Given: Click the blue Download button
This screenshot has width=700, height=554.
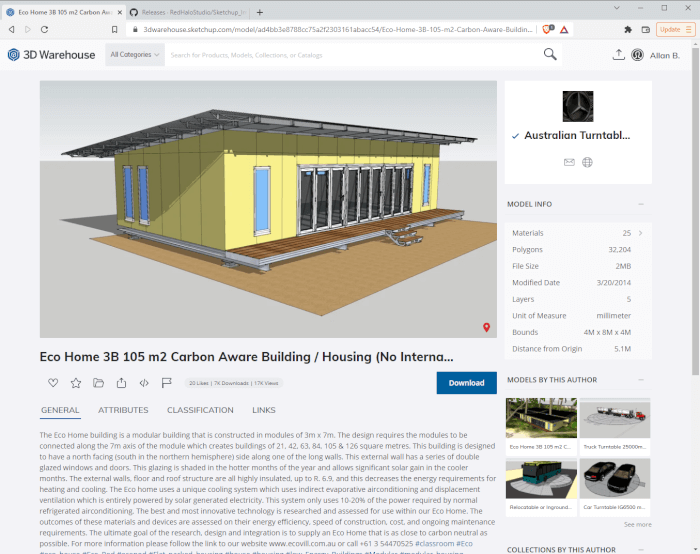Looking at the screenshot, I should (467, 383).
